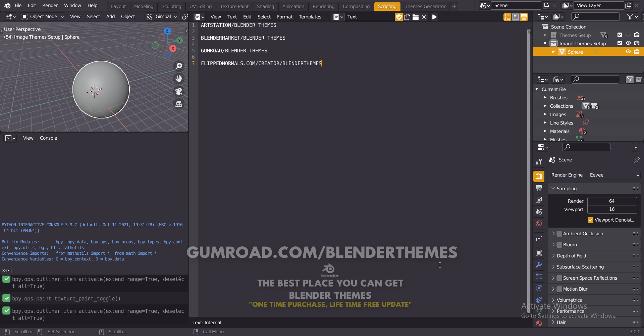Open Render Engine Eevee dropdown
The width and height of the screenshot is (644, 336).
tap(614, 175)
